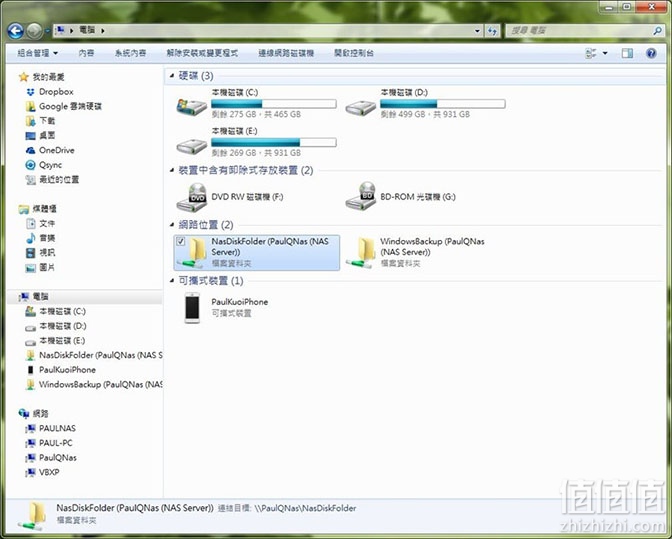Viewport: 672px width, 539px height.
Task: Click the search magnifier icon
Action: pyautogui.click(x=657, y=31)
